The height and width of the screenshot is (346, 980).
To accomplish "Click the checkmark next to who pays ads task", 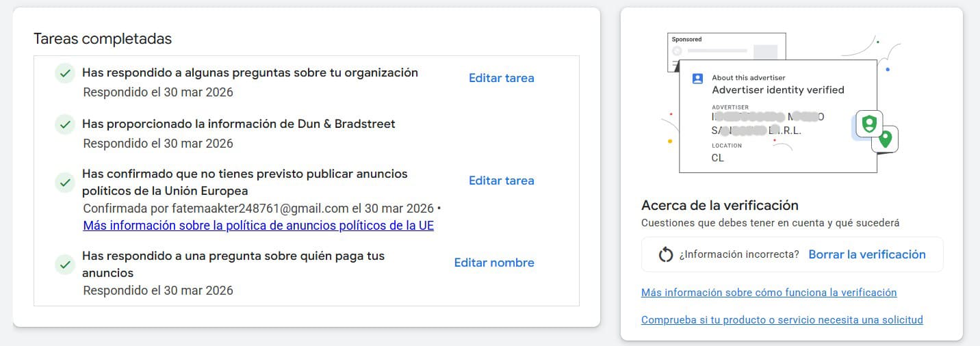I will pos(65,264).
